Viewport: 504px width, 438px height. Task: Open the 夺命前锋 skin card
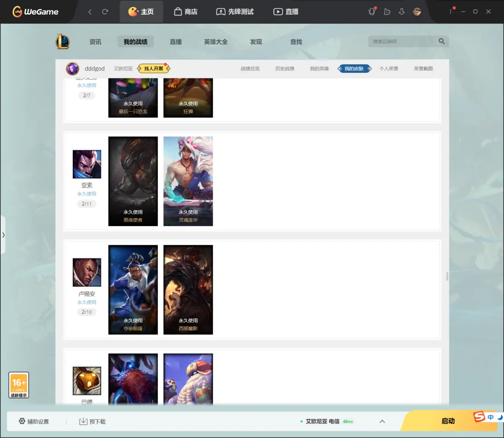[x=133, y=290]
